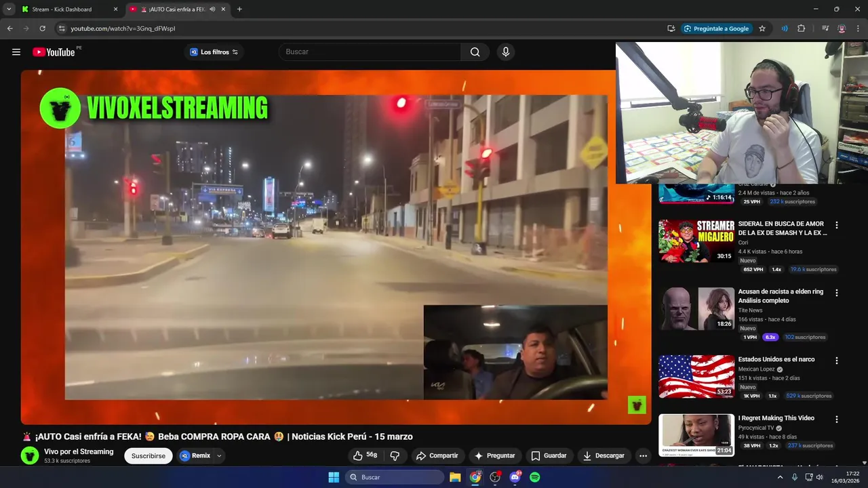Open the Chrome tab search dropdown
The height and width of the screenshot is (488, 868).
pos(9,9)
